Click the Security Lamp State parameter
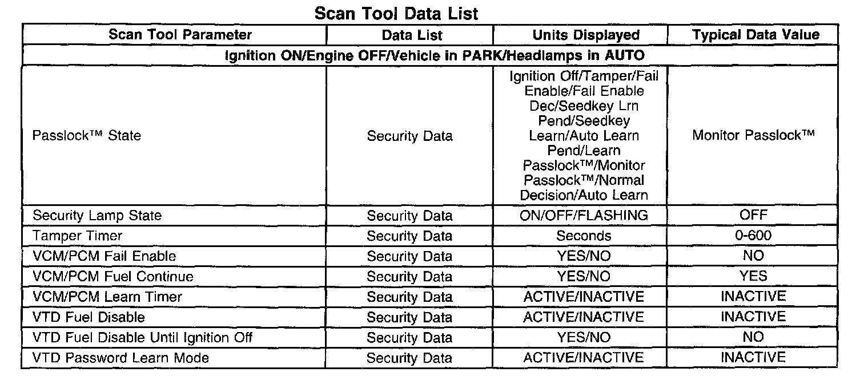 (97, 216)
